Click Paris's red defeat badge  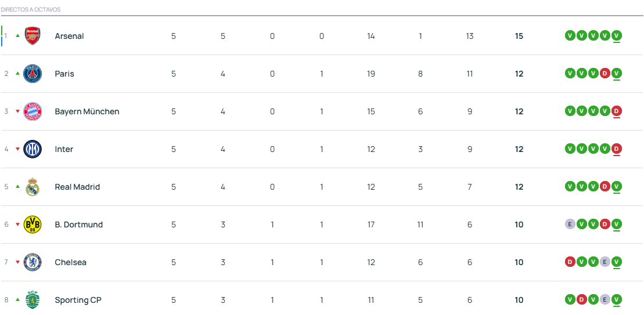click(605, 73)
